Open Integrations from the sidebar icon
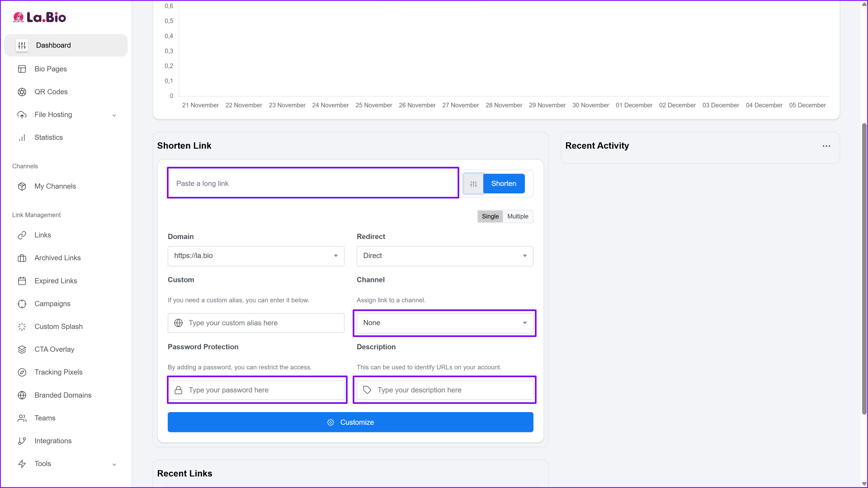 pos(22,441)
